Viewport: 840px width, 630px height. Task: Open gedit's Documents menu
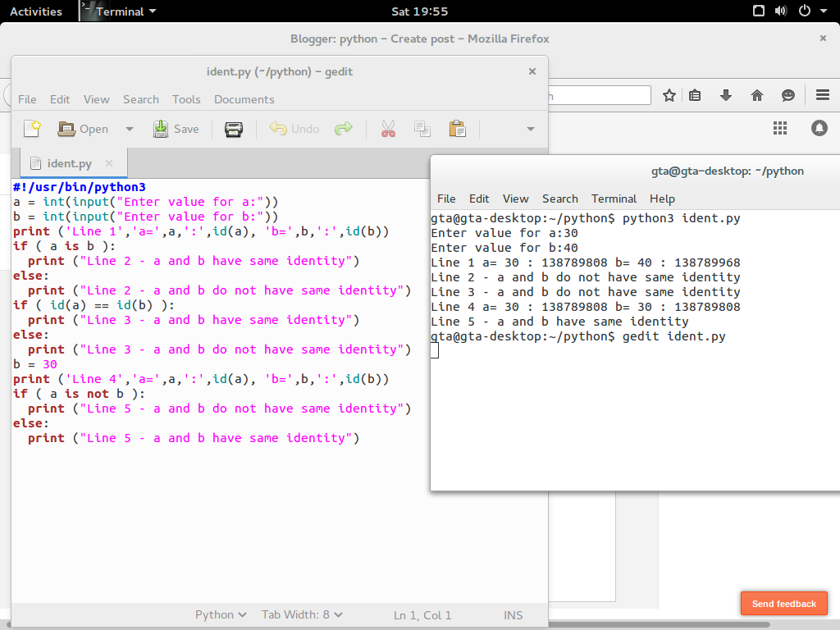[x=244, y=99]
